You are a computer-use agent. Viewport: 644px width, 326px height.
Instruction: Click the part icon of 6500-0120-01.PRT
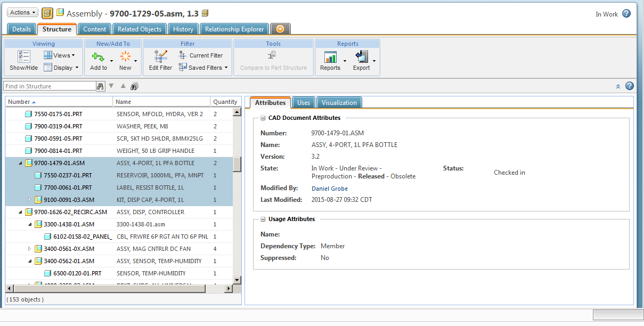pos(47,273)
